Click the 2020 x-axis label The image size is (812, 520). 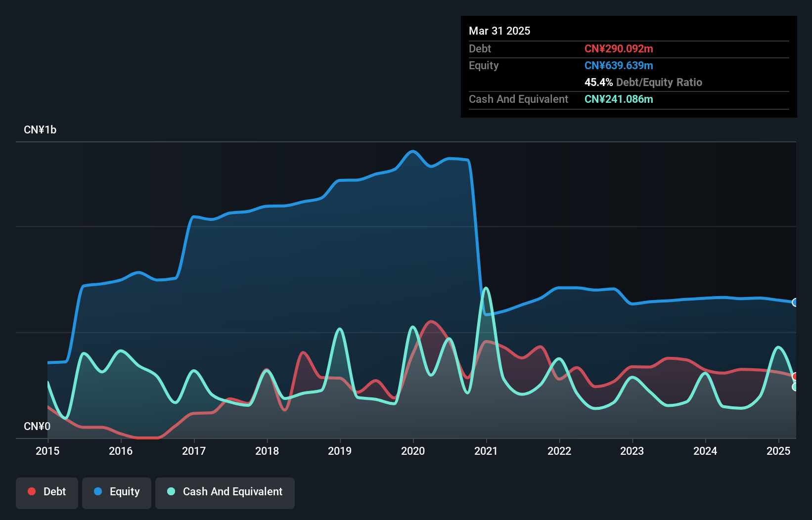click(413, 451)
